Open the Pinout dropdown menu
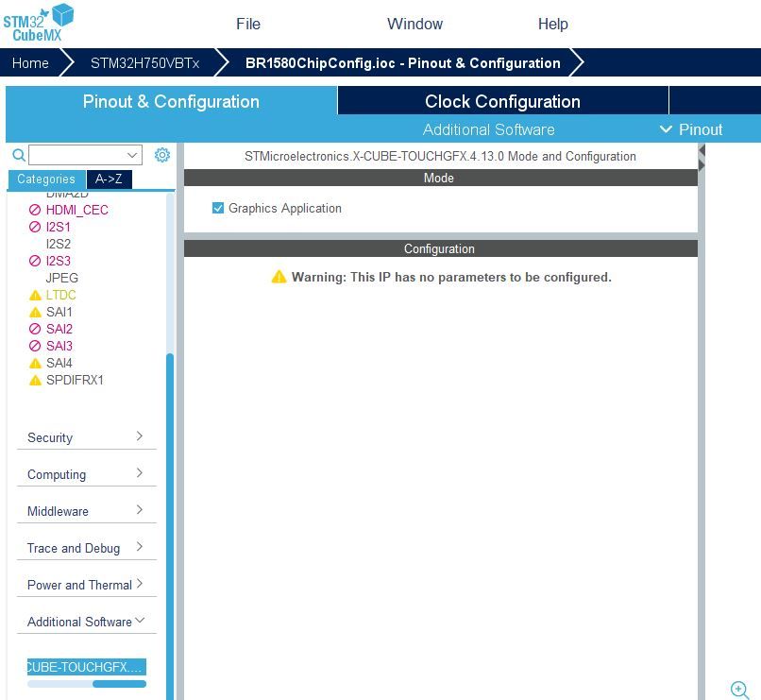This screenshot has height=700, width=761. coord(691,129)
